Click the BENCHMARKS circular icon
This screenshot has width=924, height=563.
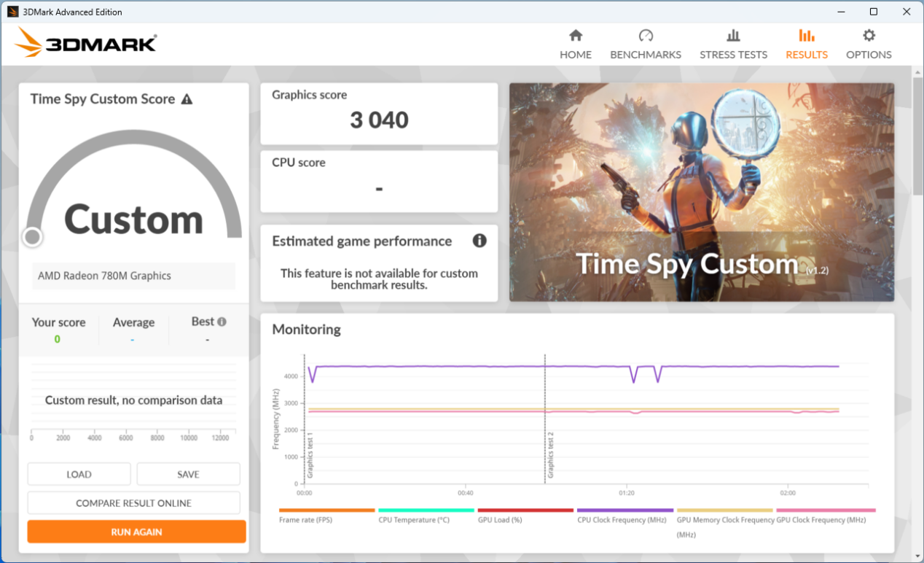(x=645, y=35)
